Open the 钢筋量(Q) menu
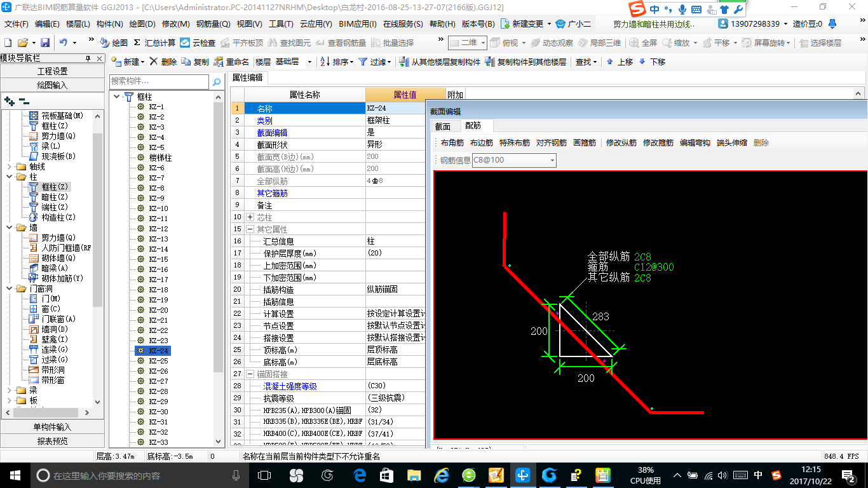Image resolution: width=868 pixels, height=488 pixels. 213,24
